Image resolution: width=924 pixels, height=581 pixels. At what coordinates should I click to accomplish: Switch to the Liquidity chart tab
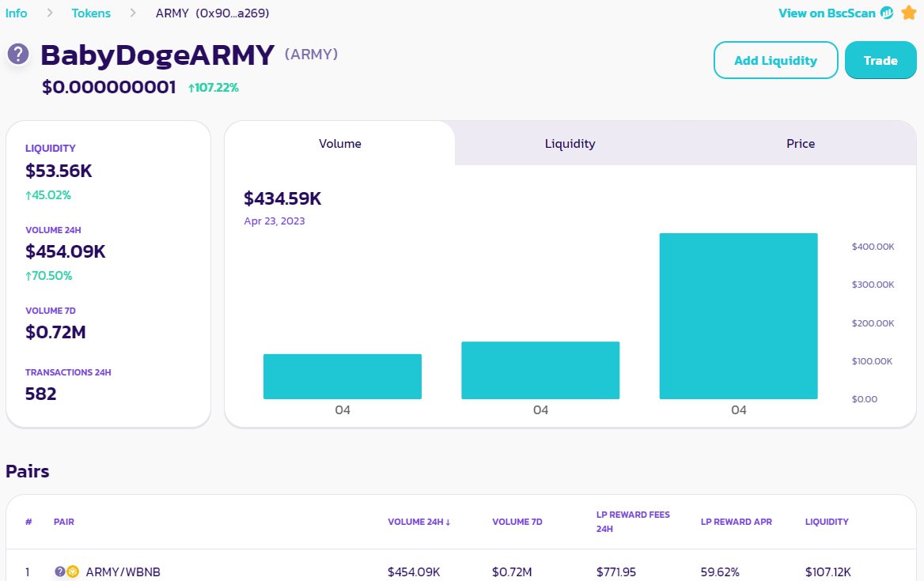(x=570, y=144)
